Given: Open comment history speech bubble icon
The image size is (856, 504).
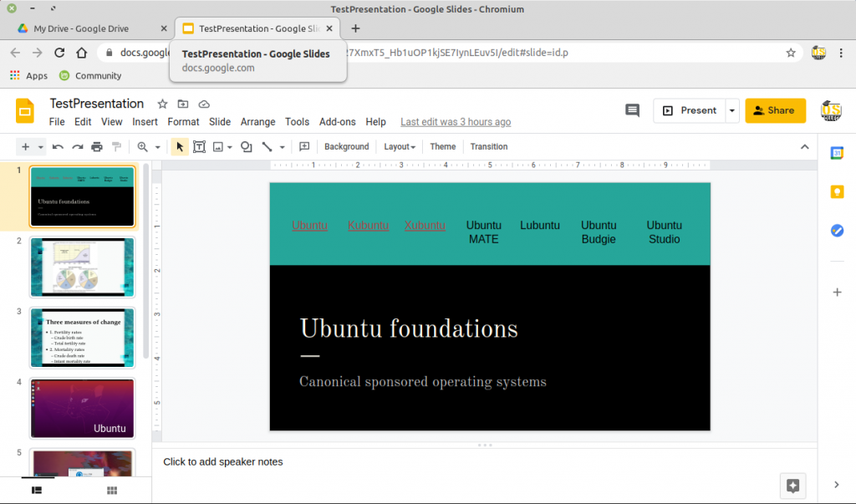Looking at the screenshot, I should [632, 110].
